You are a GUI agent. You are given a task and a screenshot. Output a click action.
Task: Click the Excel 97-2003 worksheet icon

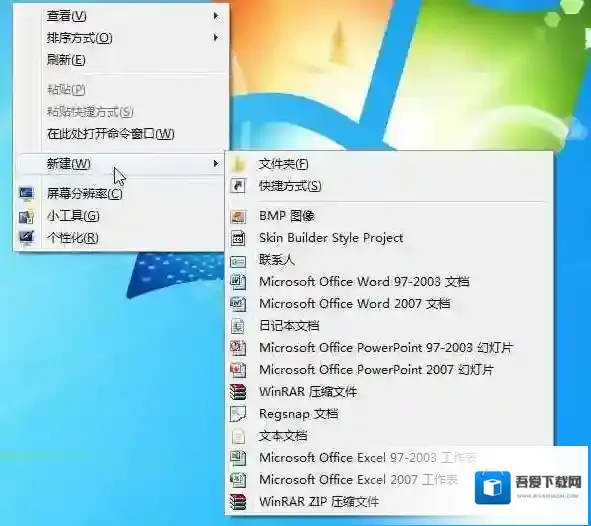[x=238, y=458]
